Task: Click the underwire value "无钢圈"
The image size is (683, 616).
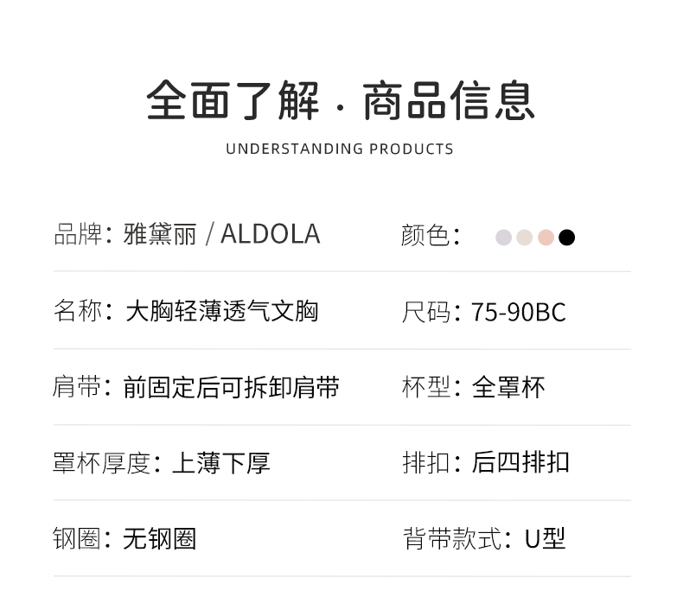Action: point(160,539)
